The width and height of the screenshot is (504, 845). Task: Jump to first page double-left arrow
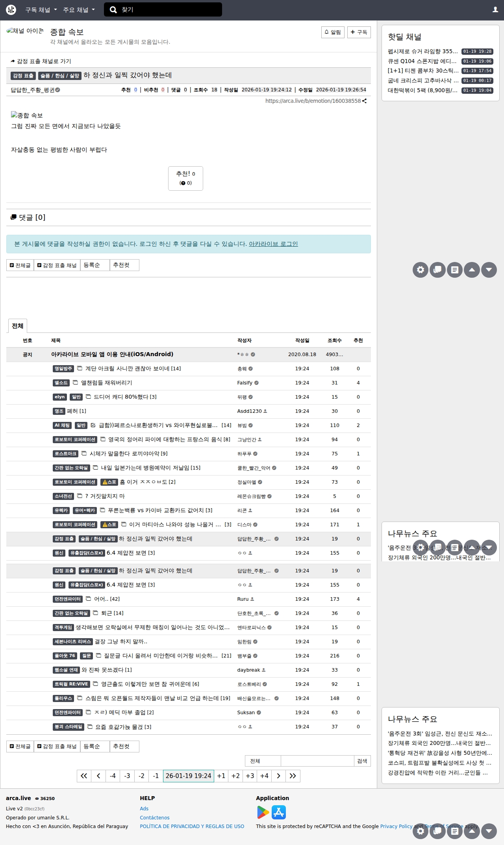coord(84,776)
